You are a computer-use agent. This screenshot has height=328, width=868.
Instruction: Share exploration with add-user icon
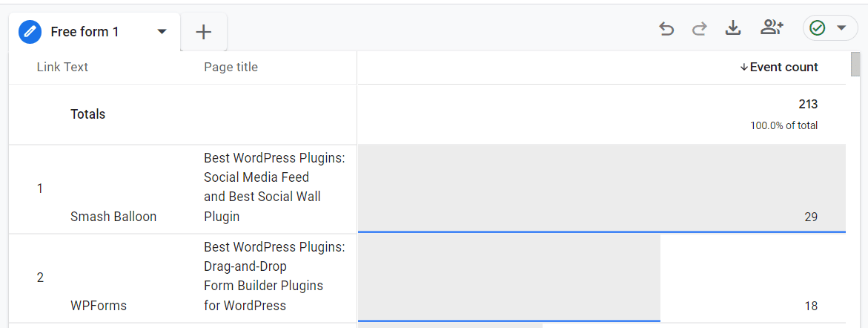click(772, 28)
